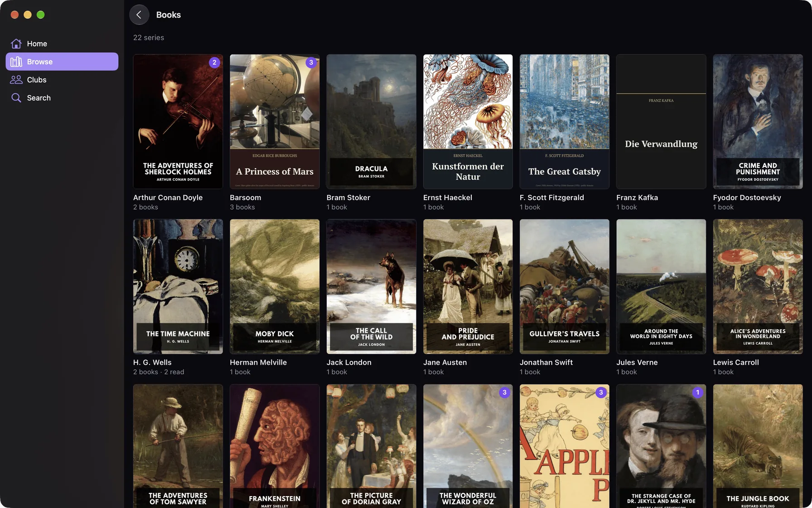Screen dimensions: 812x508
Task: Select the Jules Verne series name
Action: pyautogui.click(x=637, y=362)
